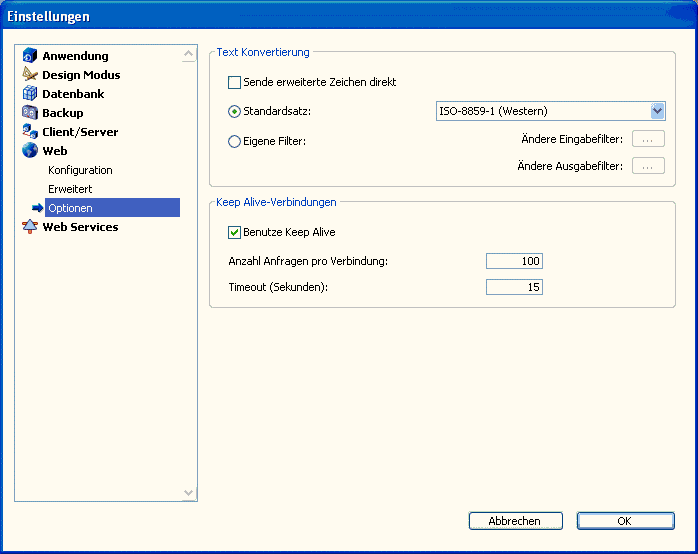The image size is (698, 554).
Task: Click the Timeout (Sekunden) input field
Action: click(514, 287)
